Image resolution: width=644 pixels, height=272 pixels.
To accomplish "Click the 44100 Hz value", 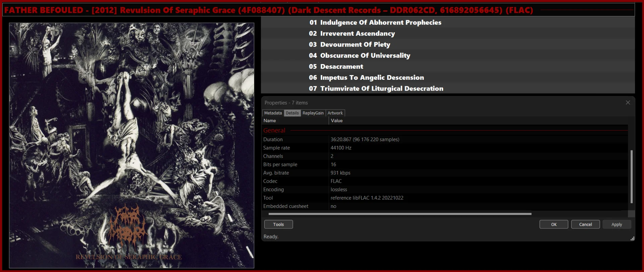I will [341, 148].
